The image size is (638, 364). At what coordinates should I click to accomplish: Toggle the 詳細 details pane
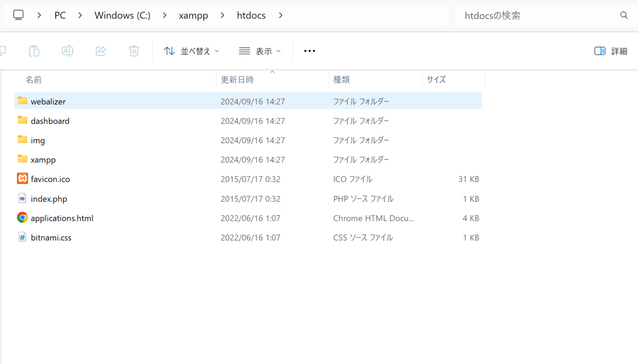[611, 51]
